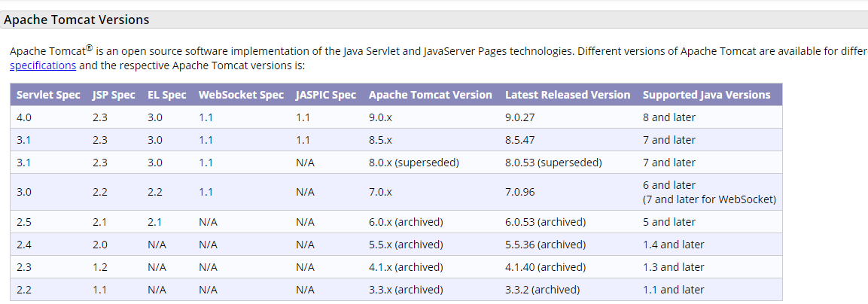Open the specifications hyperlink
Viewport: 868px width, 304px height.
pyautogui.click(x=43, y=65)
